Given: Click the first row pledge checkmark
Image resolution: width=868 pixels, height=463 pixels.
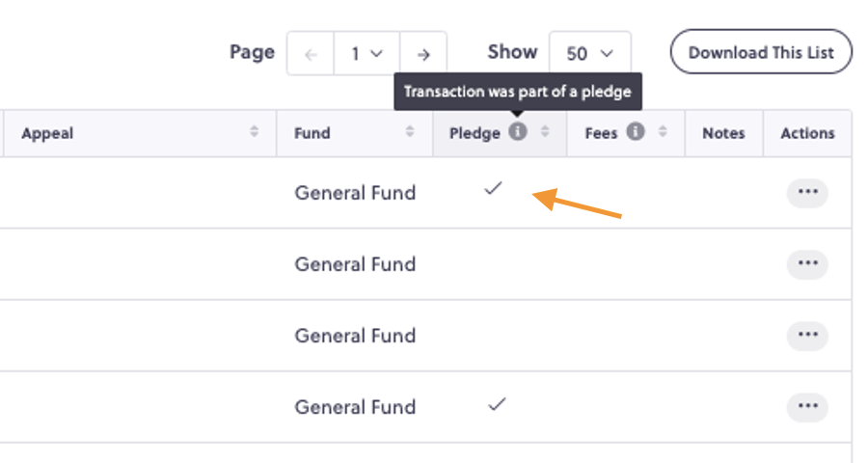Looking at the screenshot, I should point(493,188).
